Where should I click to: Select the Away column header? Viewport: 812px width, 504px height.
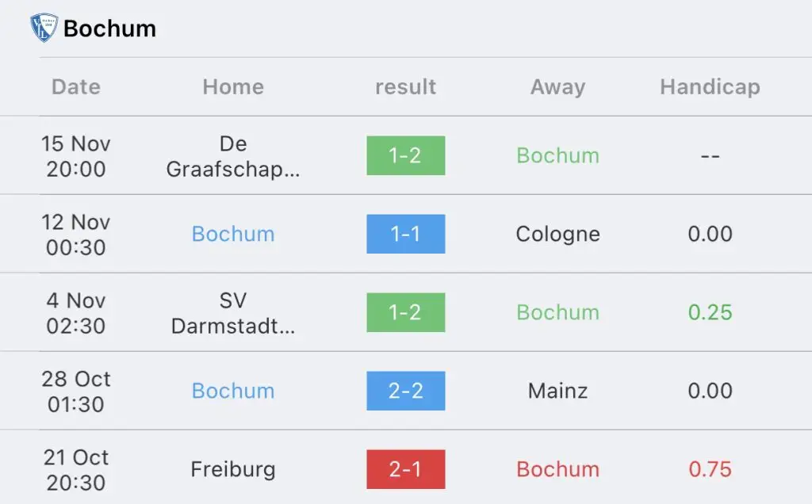click(557, 87)
